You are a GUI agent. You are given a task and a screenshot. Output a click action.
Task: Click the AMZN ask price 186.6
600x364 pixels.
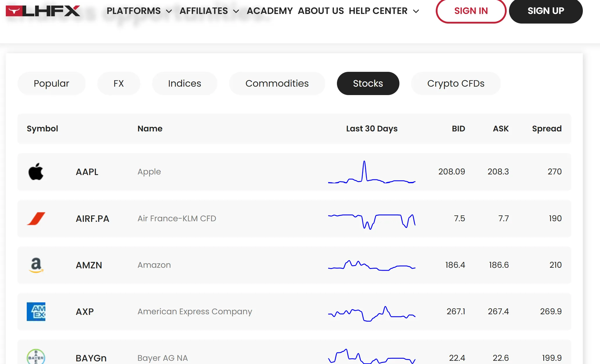(x=499, y=265)
